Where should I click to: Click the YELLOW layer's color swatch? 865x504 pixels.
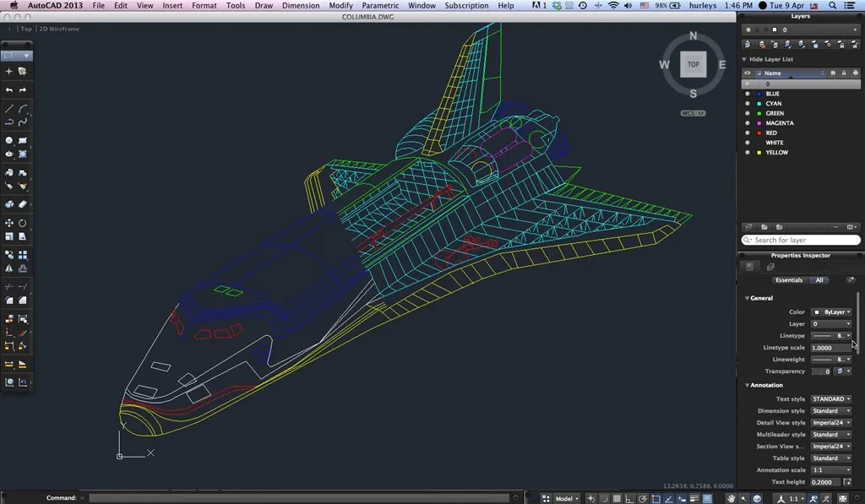point(759,152)
